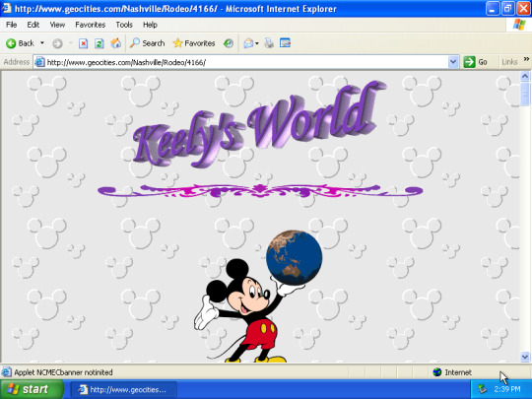Click the Keely's World title graphic
Image resolution: width=532 pixels, height=399 pixels.
point(259,123)
